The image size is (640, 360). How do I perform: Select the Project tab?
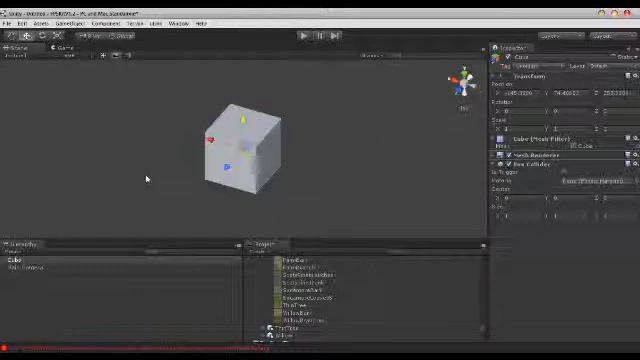click(x=264, y=244)
